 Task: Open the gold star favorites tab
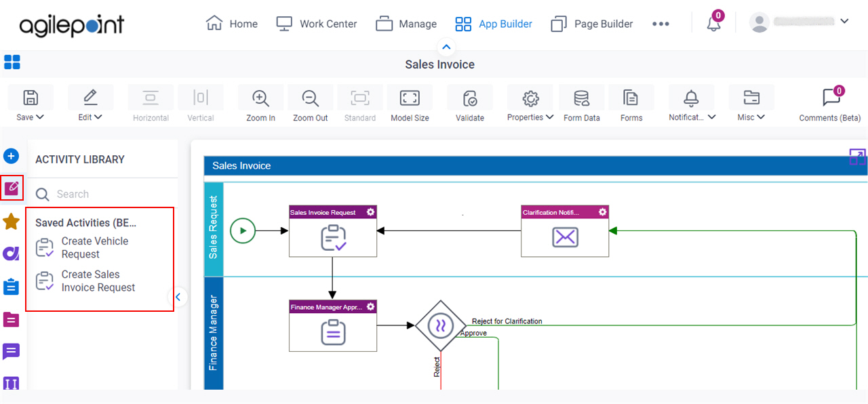point(12,221)
